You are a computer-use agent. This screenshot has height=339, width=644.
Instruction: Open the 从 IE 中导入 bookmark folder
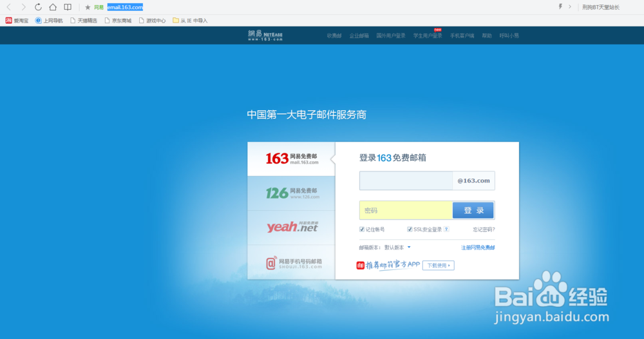(190, 21)
